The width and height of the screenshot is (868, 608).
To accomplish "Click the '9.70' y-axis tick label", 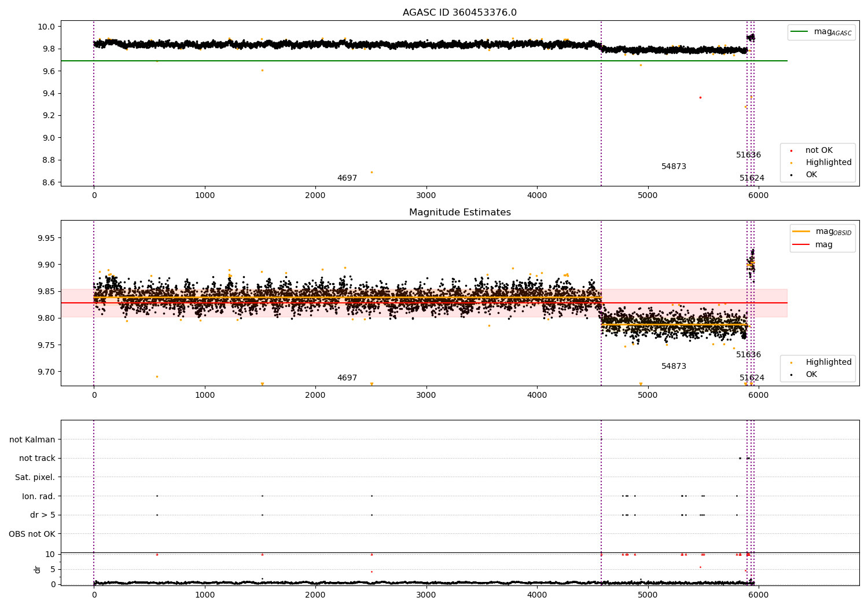I will pyautogui.click(x=47, y=372).
